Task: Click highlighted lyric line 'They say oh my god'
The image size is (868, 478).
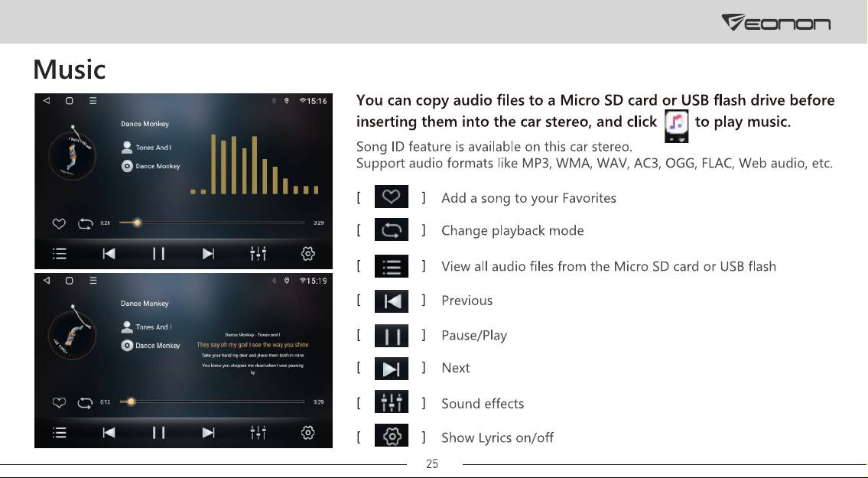Action: click(x=252, y=344)
